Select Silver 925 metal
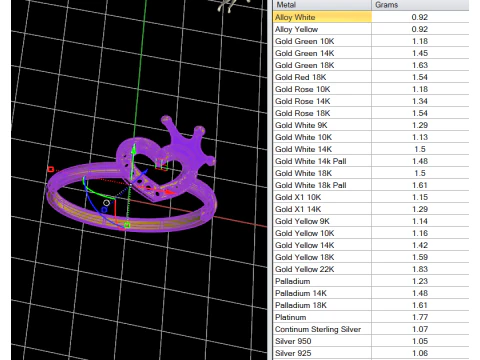The image size is (480, 360). (x=322, y=353)
